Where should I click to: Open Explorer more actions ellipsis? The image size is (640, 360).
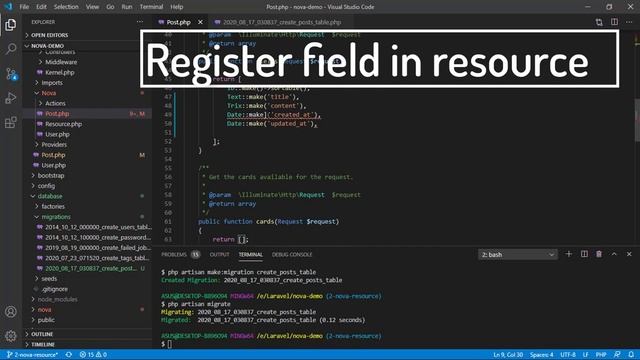[140, 22]
